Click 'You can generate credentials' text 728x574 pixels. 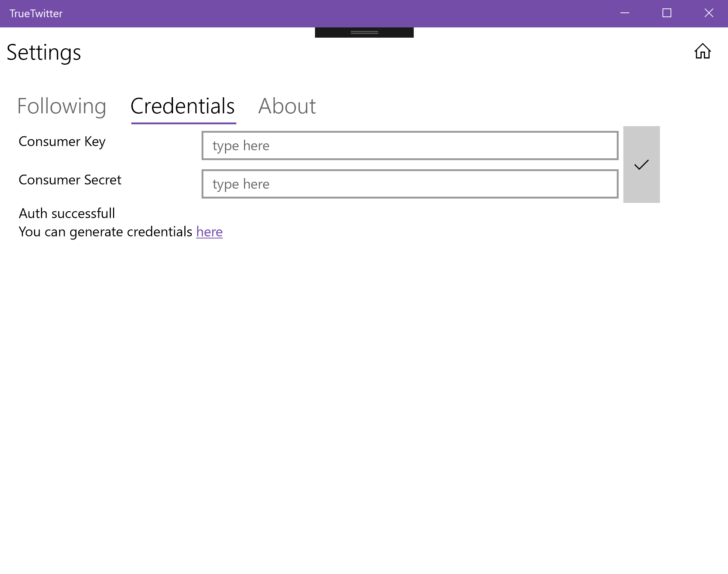point(105,232)
